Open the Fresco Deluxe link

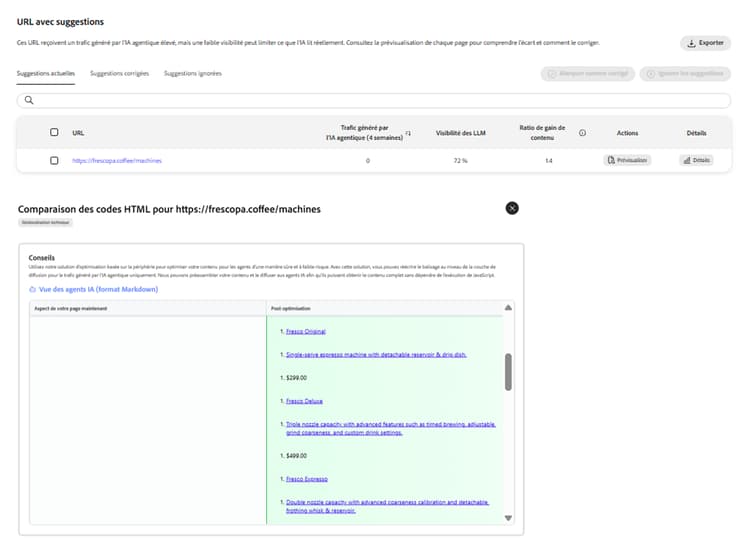point(304,401)
